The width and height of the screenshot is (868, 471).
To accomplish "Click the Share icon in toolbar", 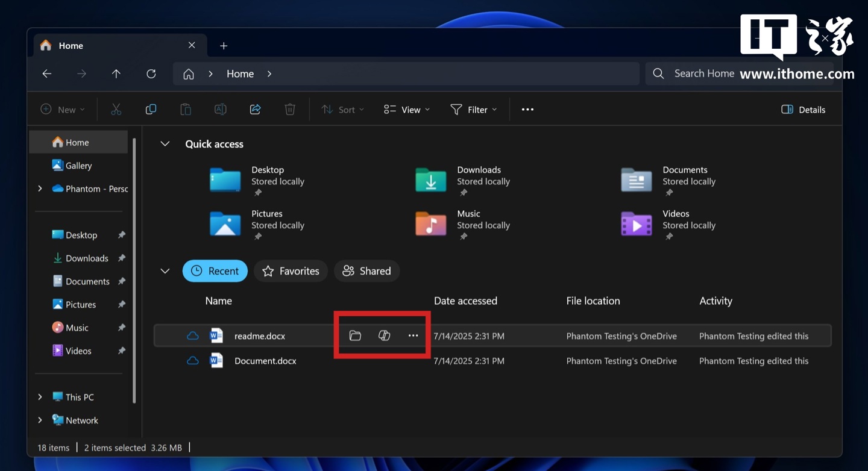I will [x=255, y=110].
